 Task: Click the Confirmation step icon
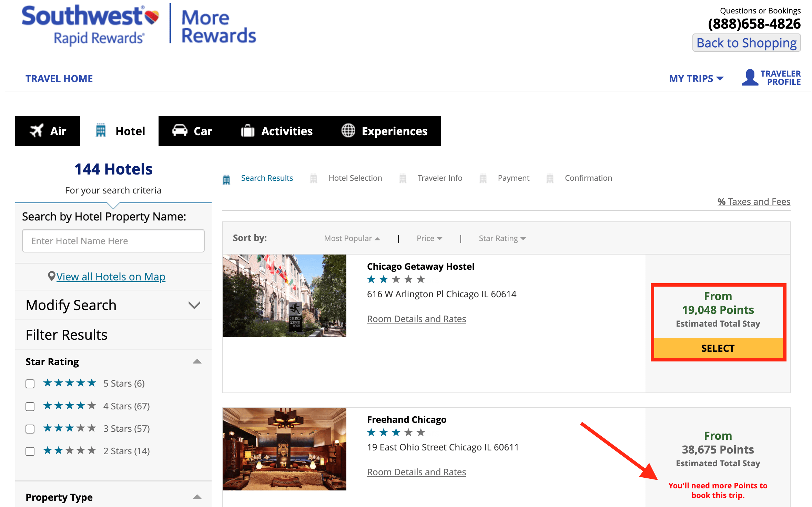550,178
